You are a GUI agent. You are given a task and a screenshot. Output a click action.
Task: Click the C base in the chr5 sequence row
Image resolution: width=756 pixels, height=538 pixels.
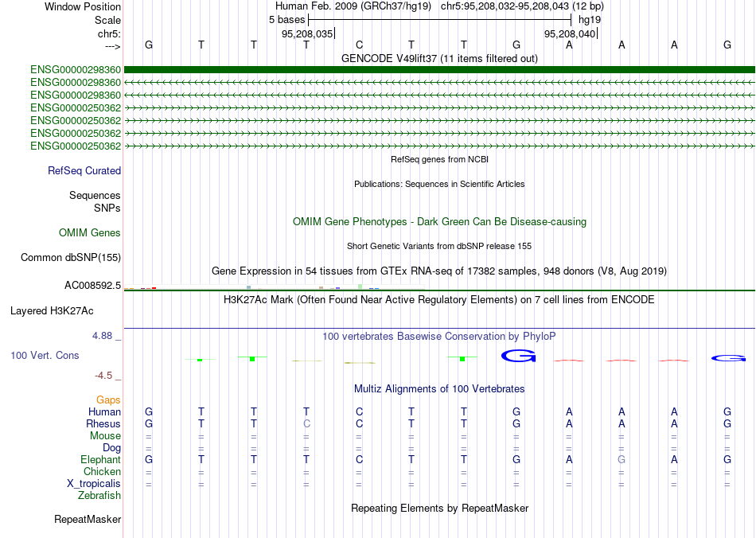[x=359, y=45]
